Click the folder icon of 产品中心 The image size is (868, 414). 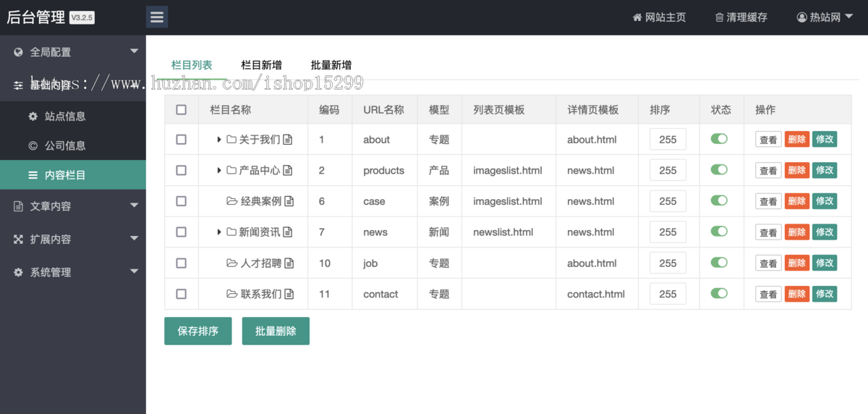[231, 171]
